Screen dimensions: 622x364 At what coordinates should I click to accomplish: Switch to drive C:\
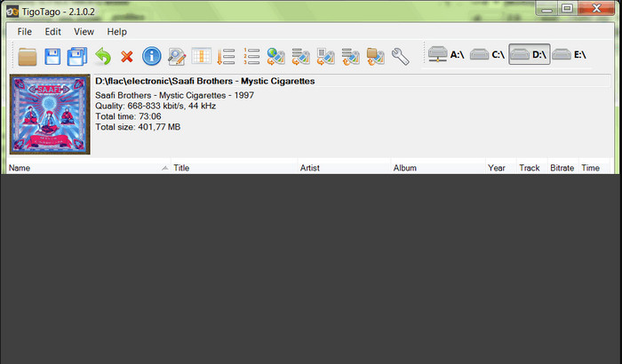[487, 54]
